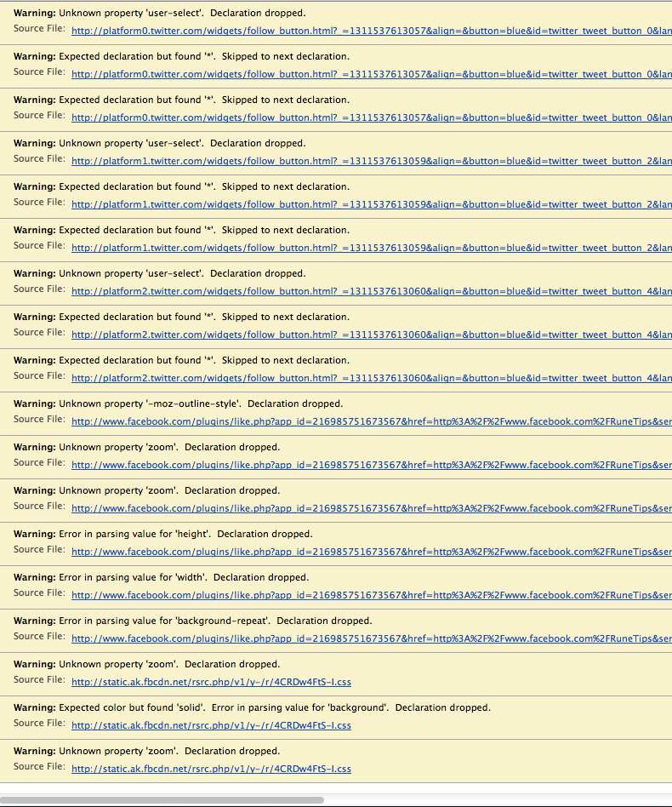
Task: Open facebook.com link under 'background-repeat' warning
Action: (371, 638)
